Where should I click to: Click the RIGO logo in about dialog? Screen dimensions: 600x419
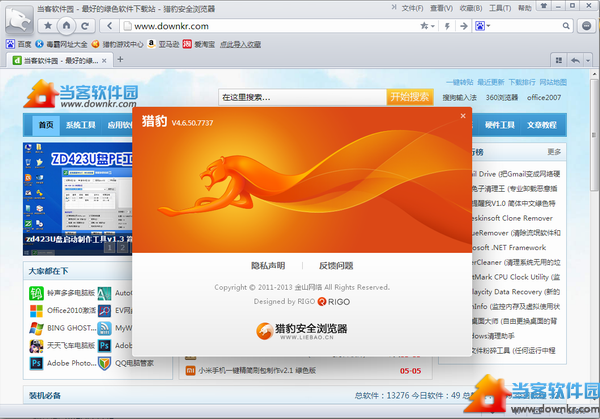[x=334, y=302]
